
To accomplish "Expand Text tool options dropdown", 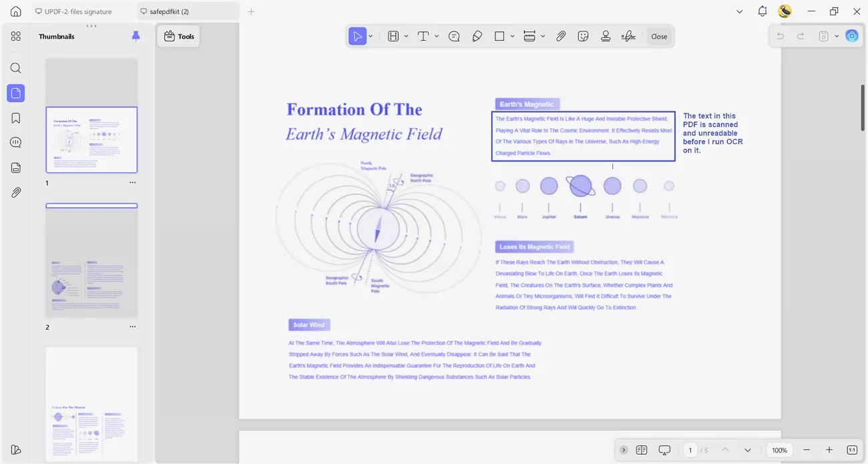I will pos(437,37).
